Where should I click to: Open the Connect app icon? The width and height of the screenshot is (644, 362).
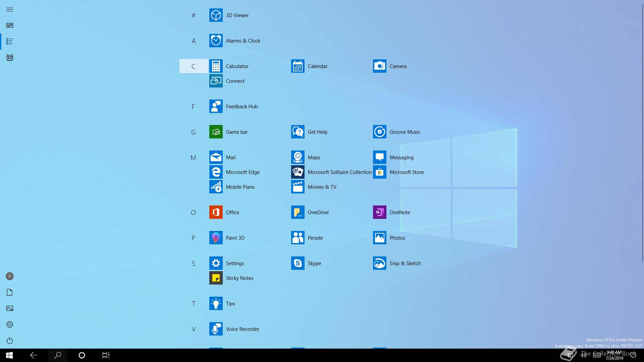[x=216, y=81]
